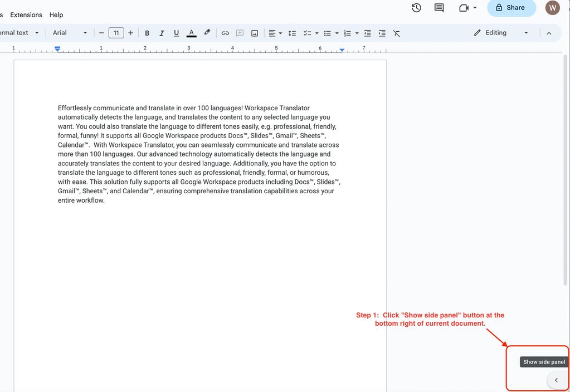Click the Share button
Viewport: 570px width, 392px height.
point(511,8)
